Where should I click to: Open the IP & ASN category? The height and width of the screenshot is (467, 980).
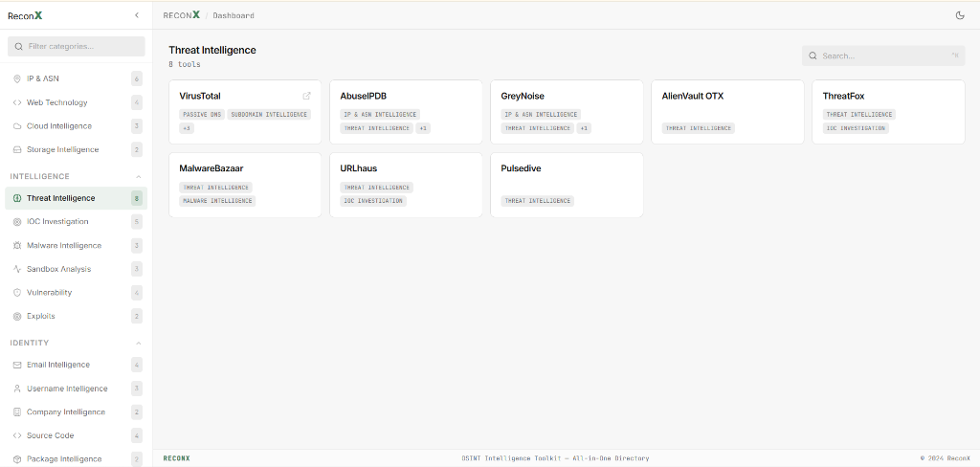tap(76, 78)
